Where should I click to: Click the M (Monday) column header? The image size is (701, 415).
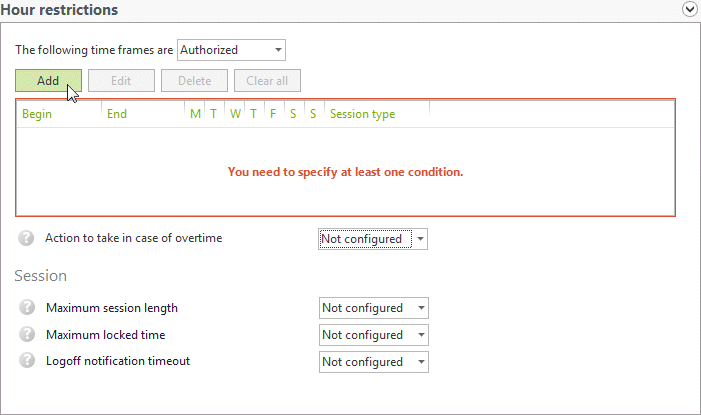tap(195, 114)
